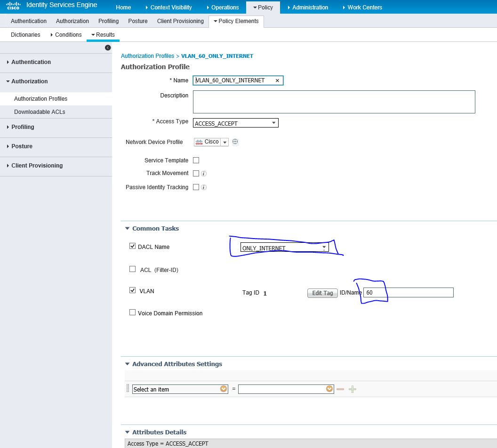The height and width of the screenshot is (448, 497).
Task: Collapse the left sidebar panel arrow
Action: 108,48
